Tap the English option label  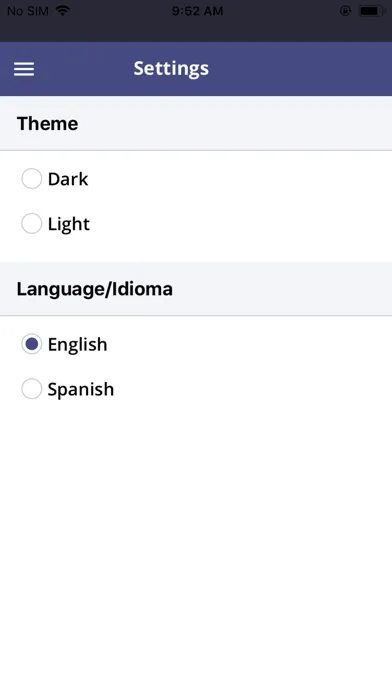tap(78, 344)
